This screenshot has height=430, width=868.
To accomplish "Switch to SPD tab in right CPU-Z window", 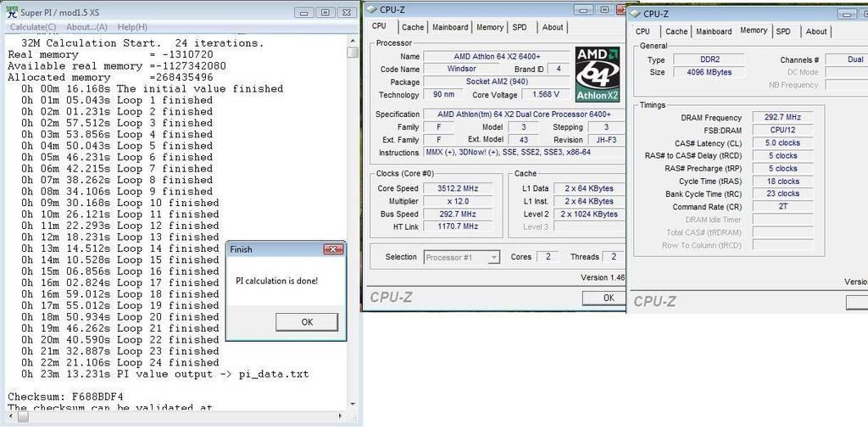I will tap(783, 31).
